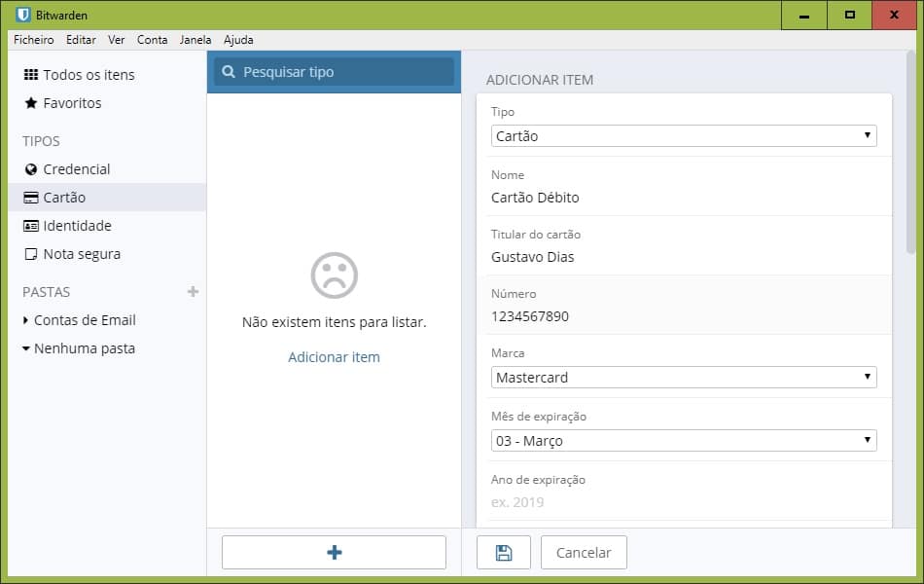Click the Ano de expiração field
This screenshot has width=924, height=584.
click(x=683, y=502)
